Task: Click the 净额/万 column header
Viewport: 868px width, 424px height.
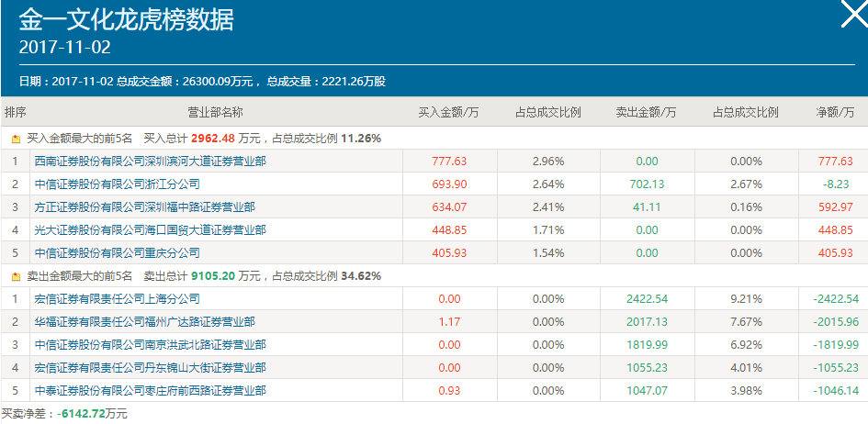Action: pos(836,113)
